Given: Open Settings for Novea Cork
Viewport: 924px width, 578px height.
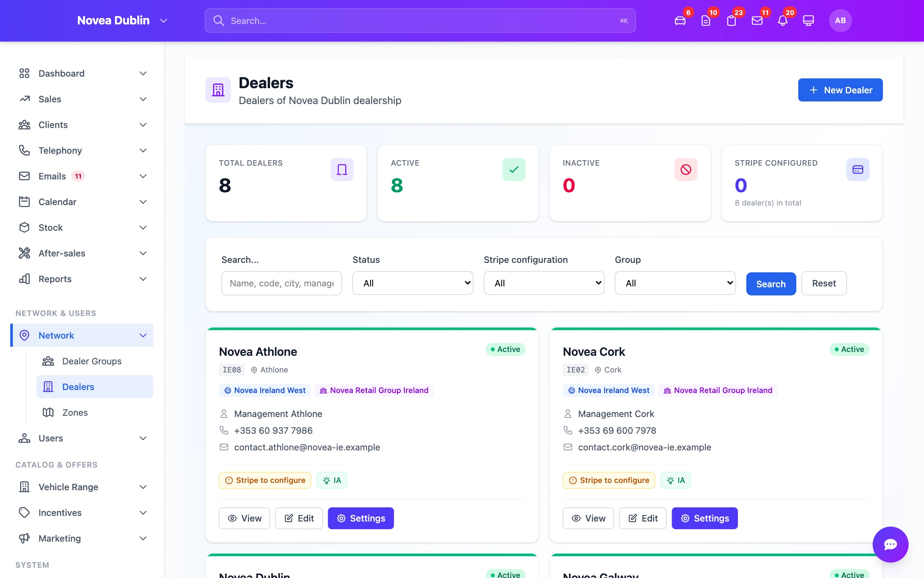Looking at the screenshot, I should point(705,518).
